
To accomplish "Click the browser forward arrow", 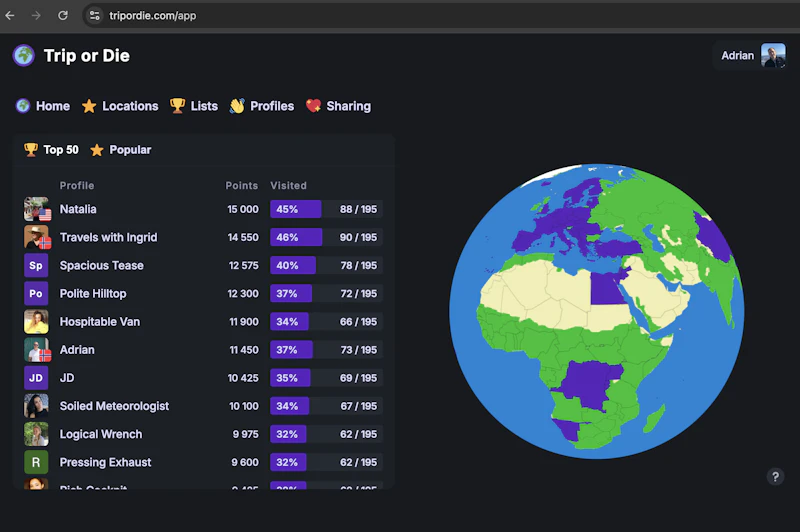I will (36, 15).
